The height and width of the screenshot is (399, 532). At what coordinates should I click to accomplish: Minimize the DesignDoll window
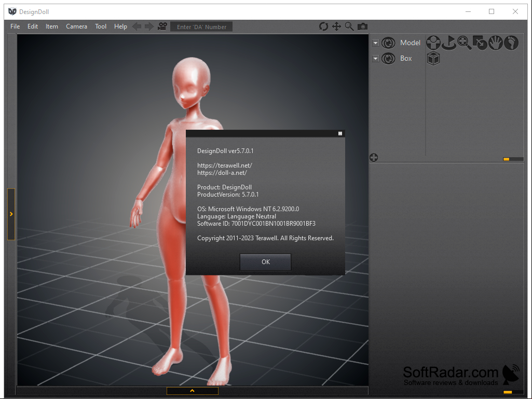pyautogui.click(x=468, y=11)
